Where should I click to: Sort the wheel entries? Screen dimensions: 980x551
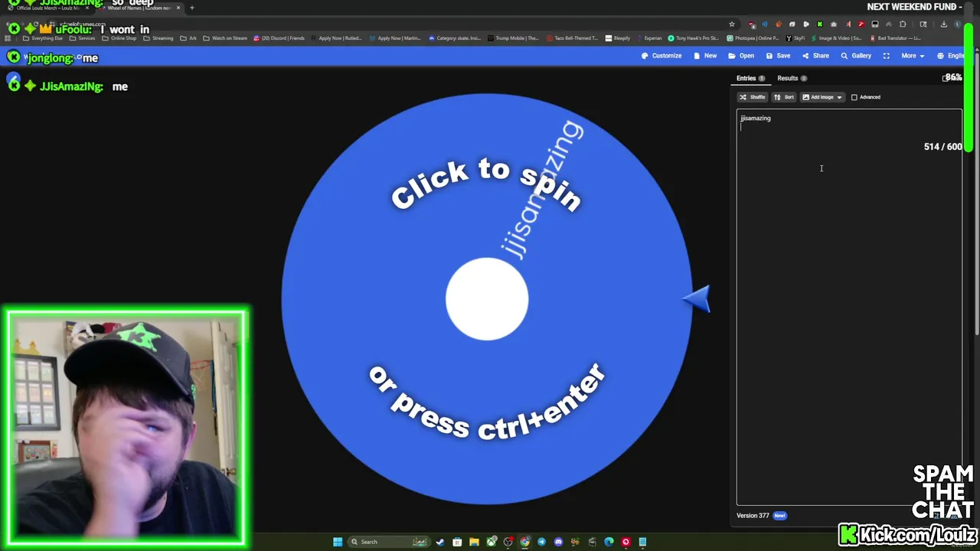(x=784, y=97)
